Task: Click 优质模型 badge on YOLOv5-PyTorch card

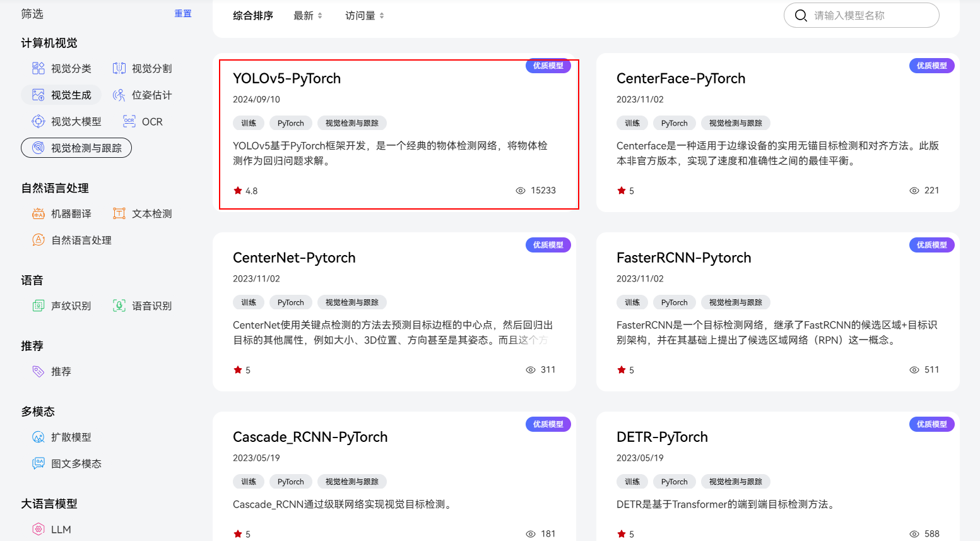Action: pos(548,66)
